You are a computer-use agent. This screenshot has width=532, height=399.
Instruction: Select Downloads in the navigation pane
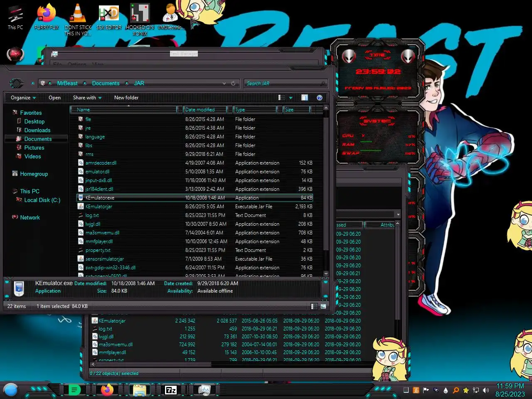point(37,130)
